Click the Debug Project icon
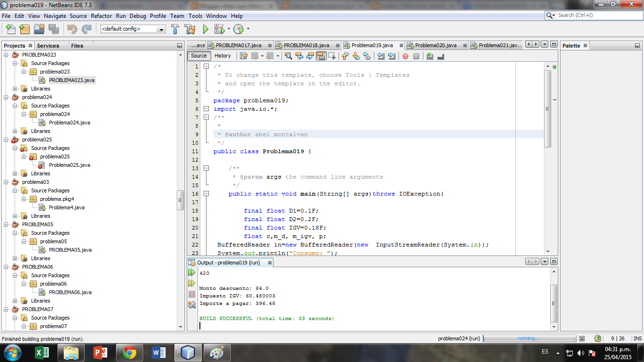This screenshot has height=362, width=644. coord(219,29)
